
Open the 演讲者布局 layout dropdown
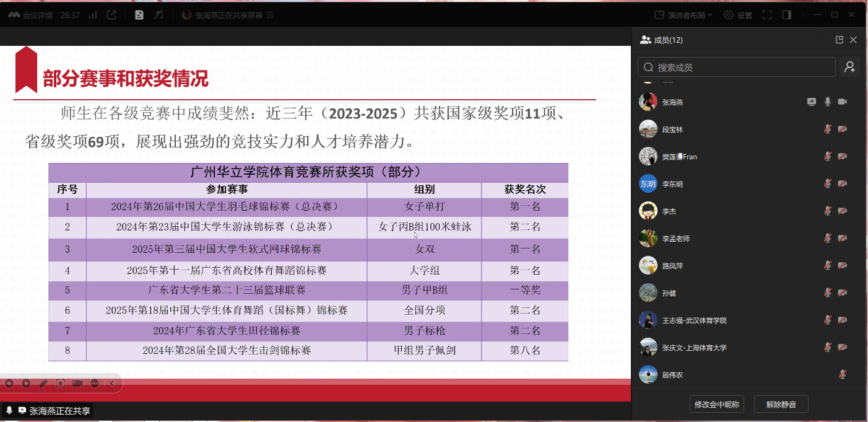coord(684,15)
